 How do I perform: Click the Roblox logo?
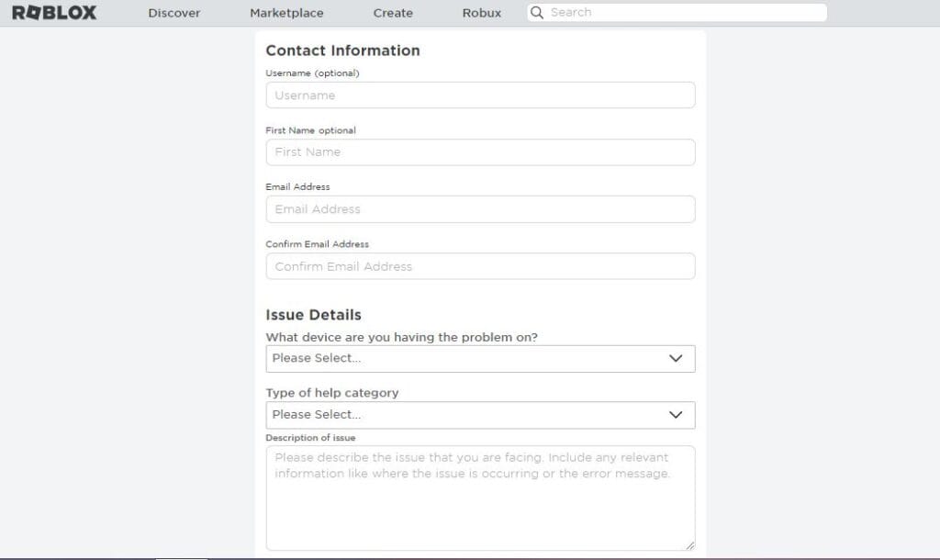click(x=54, y=13)
